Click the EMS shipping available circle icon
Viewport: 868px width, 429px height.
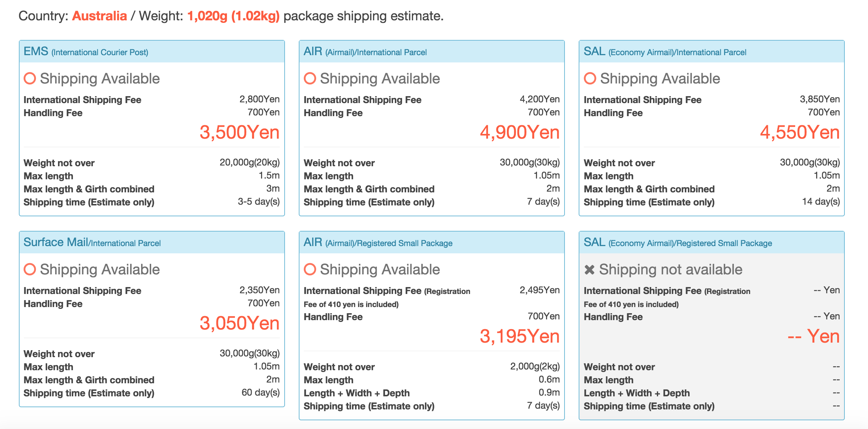[x=30, y=78]
